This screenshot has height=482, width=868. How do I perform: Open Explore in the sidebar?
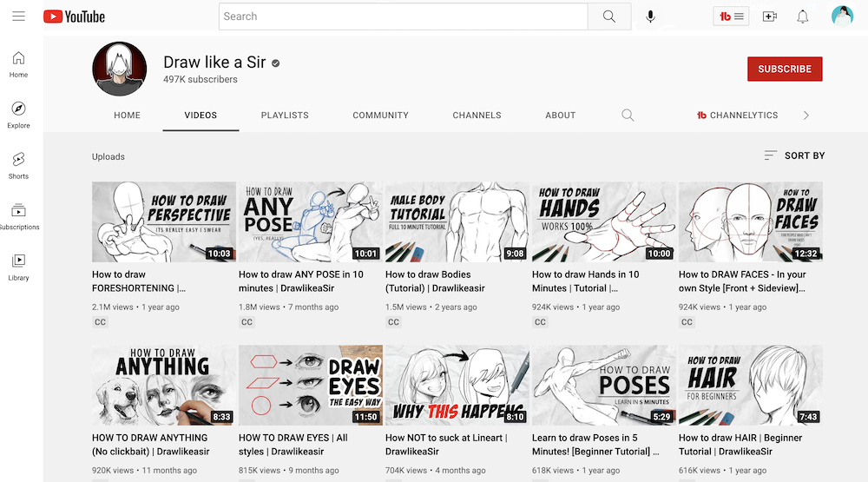(x=18, y=116)
